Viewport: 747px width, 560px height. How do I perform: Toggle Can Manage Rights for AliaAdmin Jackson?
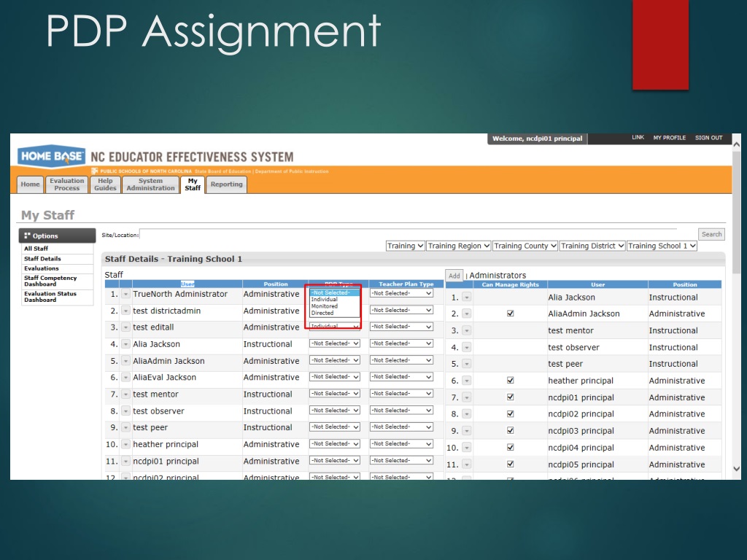510,314
